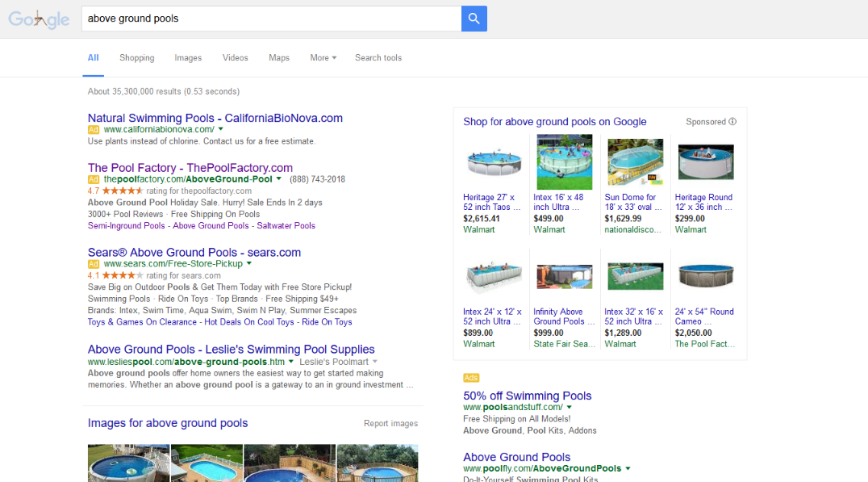Open The Pool Factory ad link

[190, 168]
